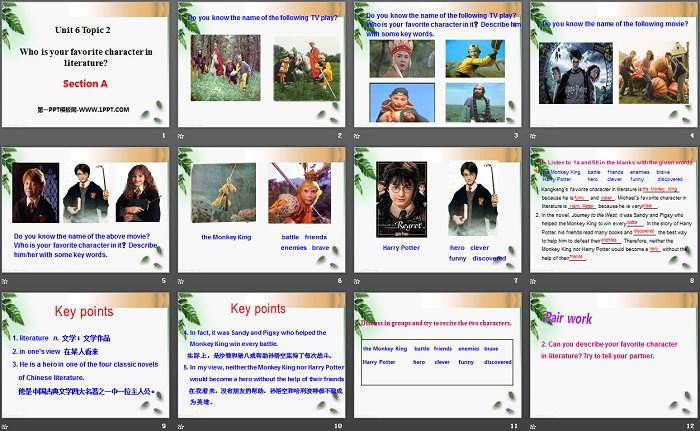Select slide 3 showing four TV character portraits
This screenshot has width=700, height=431.
[x=438, y=64]
